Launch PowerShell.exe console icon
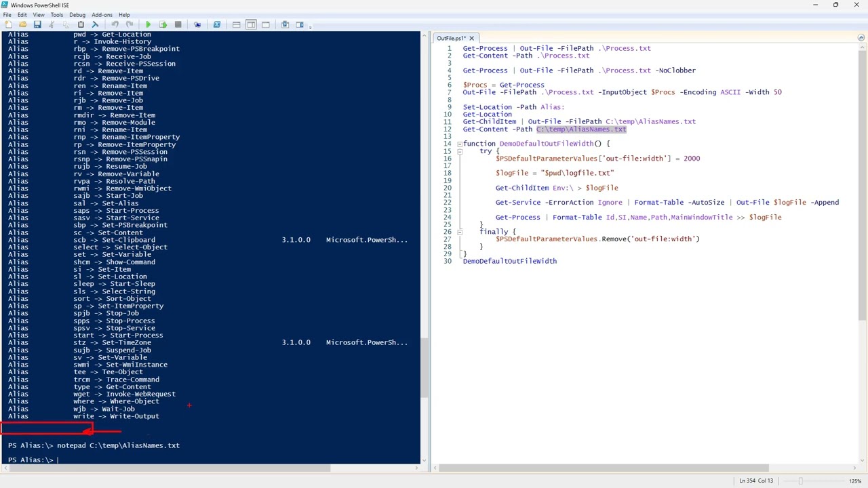 [x=217, y=24]
